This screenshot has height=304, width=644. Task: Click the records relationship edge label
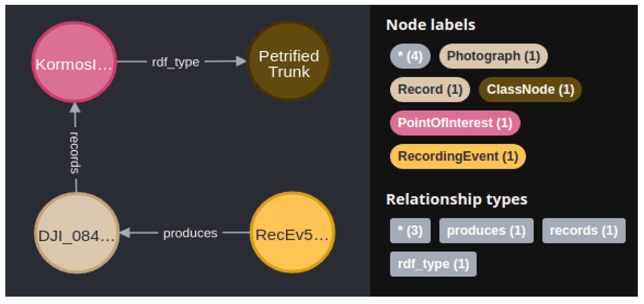[74, 153]
